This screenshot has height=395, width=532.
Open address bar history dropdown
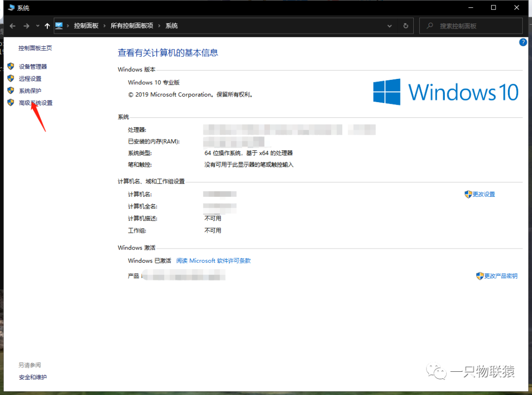click(x=390, y=26)
